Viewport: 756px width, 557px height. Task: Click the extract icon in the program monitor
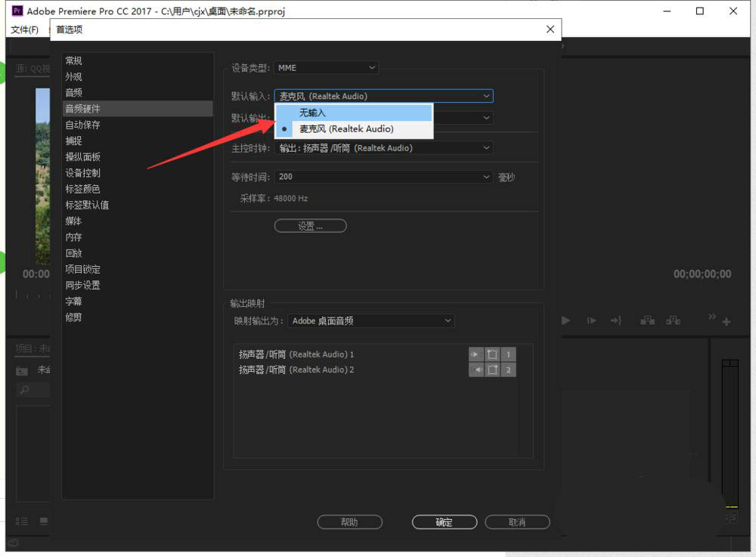point(673,320)
